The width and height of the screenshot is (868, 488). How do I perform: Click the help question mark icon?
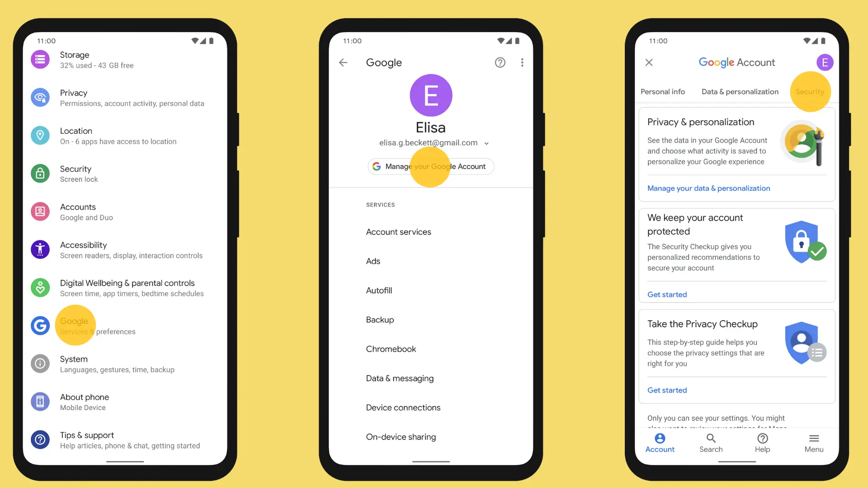click(500, 62)
